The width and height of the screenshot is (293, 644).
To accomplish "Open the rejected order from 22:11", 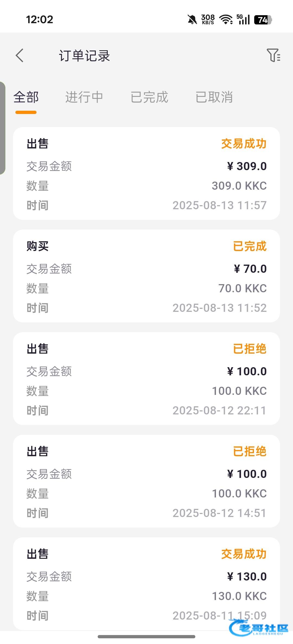I will pyautogui.click(x=146, y=379).
